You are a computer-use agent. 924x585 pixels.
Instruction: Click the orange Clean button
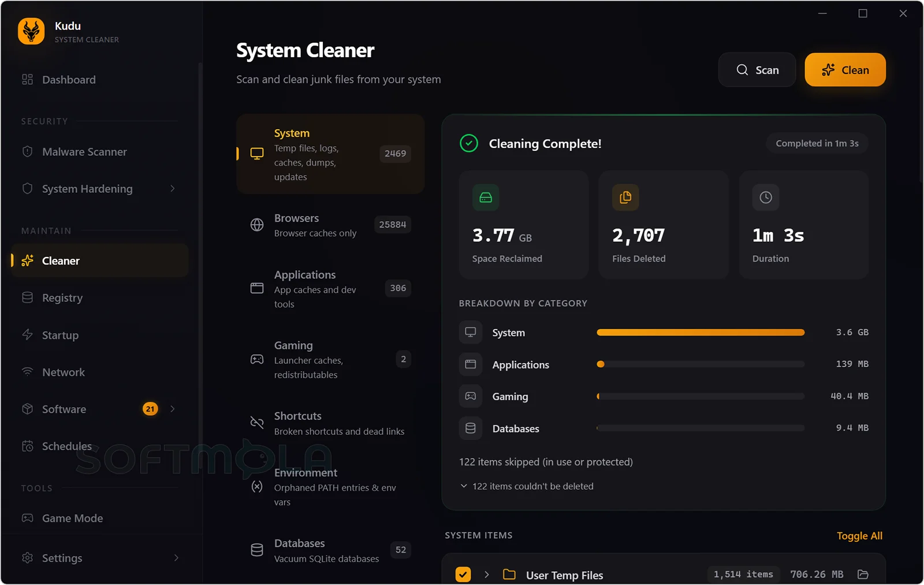coord(845,70)
